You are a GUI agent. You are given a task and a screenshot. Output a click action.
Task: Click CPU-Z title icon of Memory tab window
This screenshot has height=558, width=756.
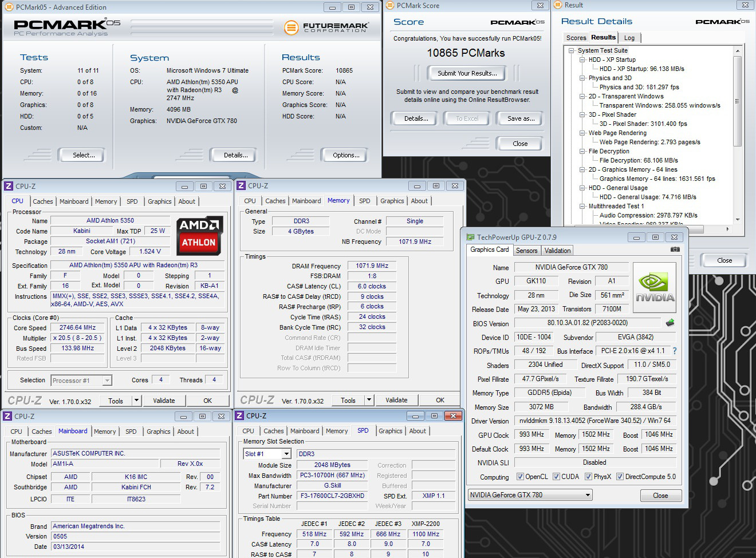tap(241, 185)
